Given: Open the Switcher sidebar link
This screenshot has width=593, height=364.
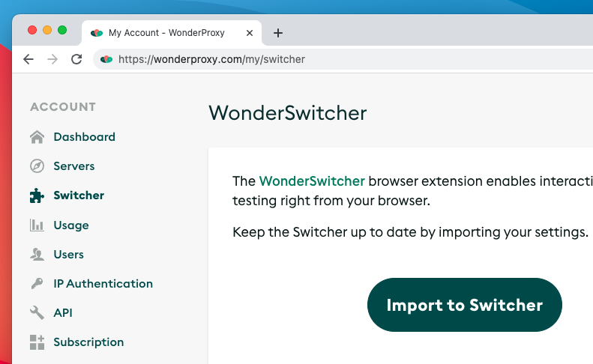Looking at the screenshot, I should click(x=79, y=195).
